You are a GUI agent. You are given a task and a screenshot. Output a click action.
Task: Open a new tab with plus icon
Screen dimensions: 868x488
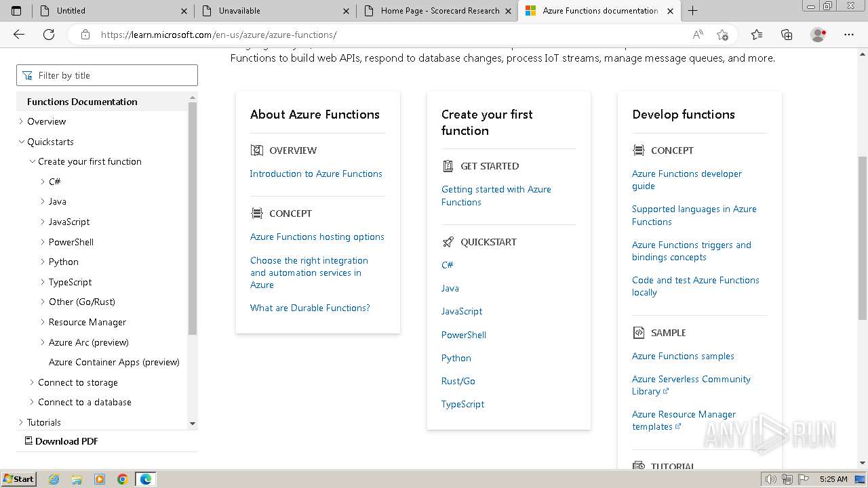(692, 11)
